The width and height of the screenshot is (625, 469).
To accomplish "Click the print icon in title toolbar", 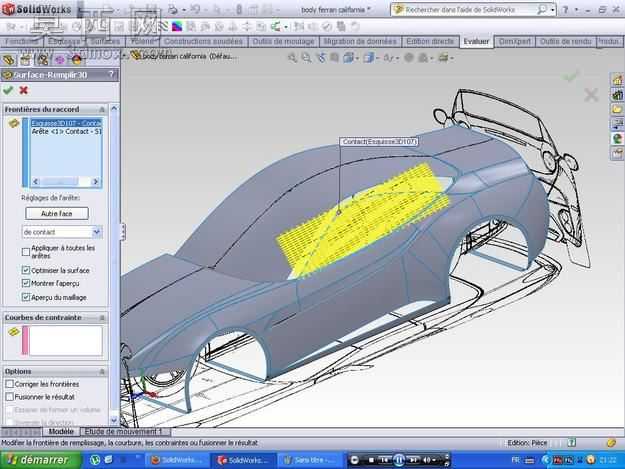I will [x=173, y=9].
